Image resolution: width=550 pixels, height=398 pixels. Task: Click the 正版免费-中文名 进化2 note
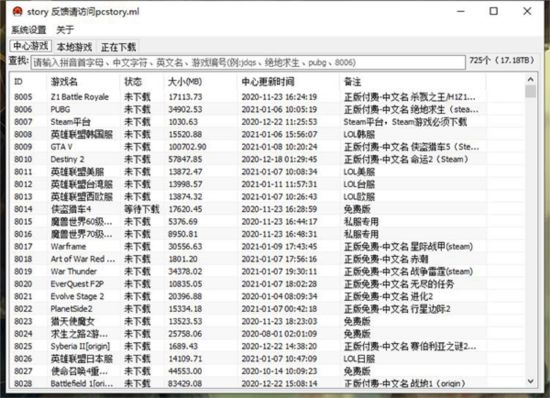tap(388, 296)
